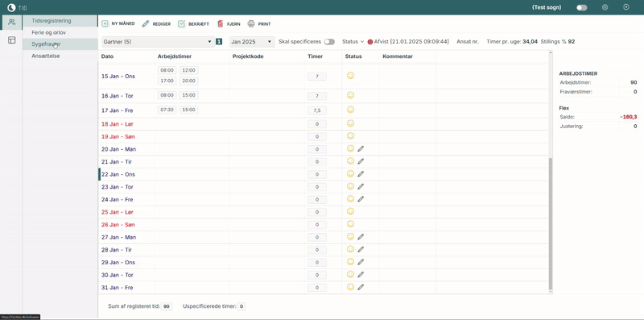Click the Print toolbar button
The height and width of the screenshot is (320, 644).
pyautogui.click(x=259, y=24)
